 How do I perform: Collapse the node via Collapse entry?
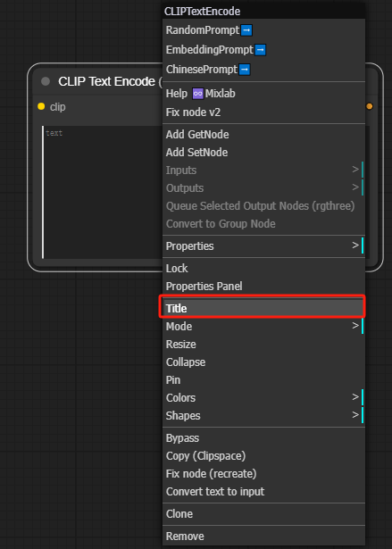click(x=263, y=362)
